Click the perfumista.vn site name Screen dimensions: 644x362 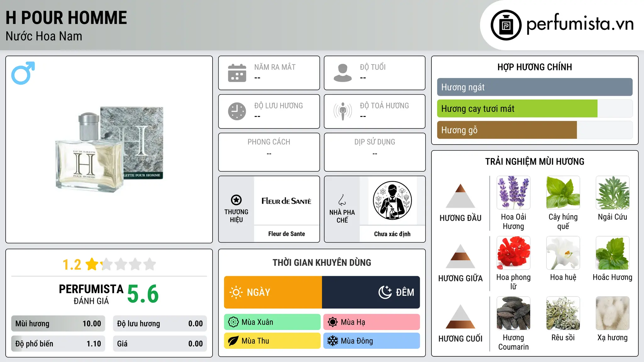click(580, 24)
